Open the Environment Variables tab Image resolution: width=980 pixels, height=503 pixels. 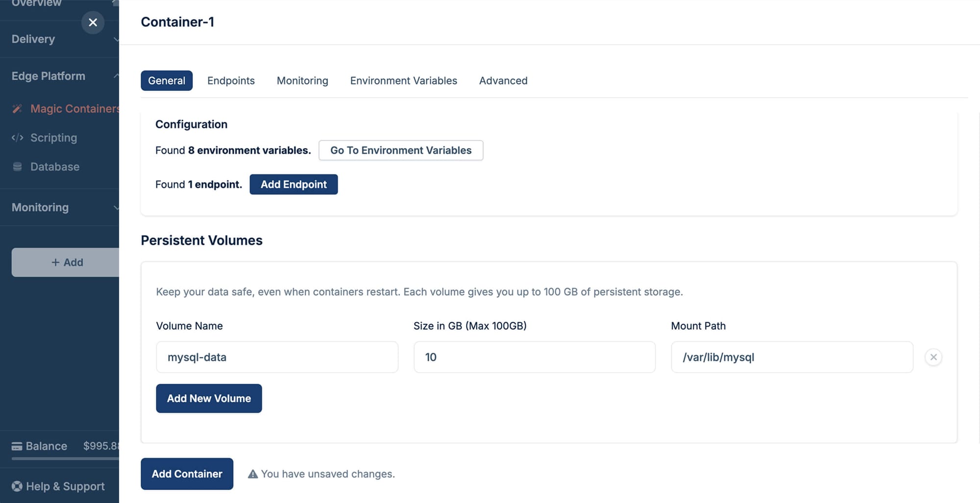403,81
